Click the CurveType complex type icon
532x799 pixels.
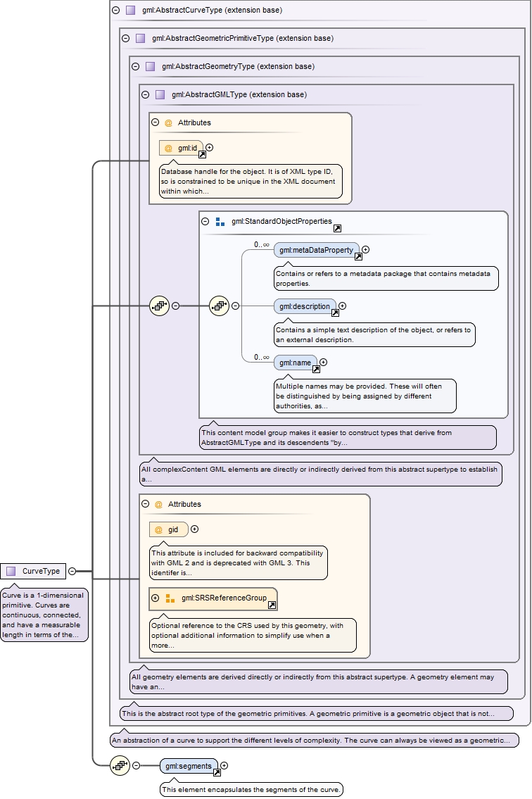[x=11, y=571]
